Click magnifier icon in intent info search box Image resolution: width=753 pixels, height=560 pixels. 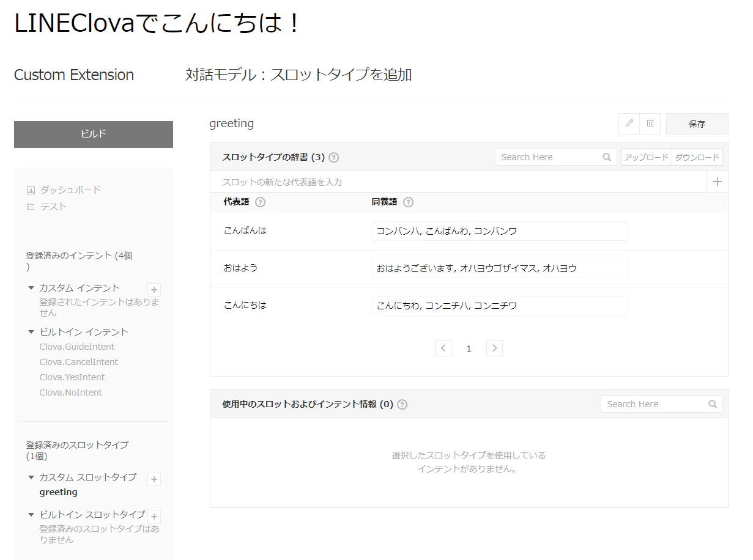pos(713,404)
